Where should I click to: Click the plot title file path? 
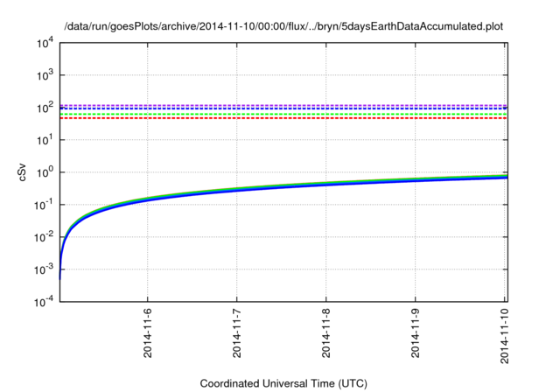point(283,26)
